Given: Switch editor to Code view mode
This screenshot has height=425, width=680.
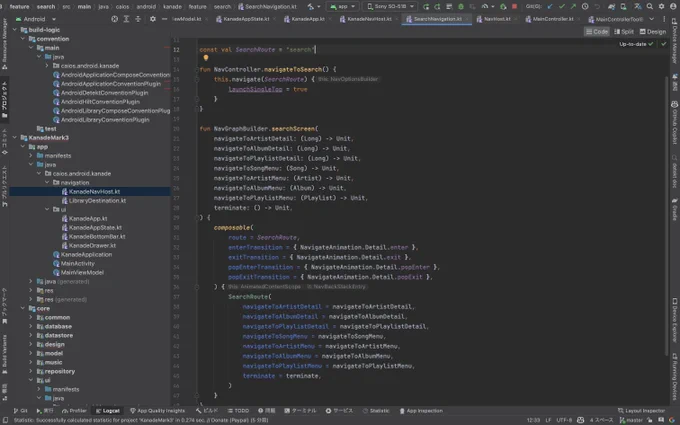Looking at the screenshot, I should [597, 32].
